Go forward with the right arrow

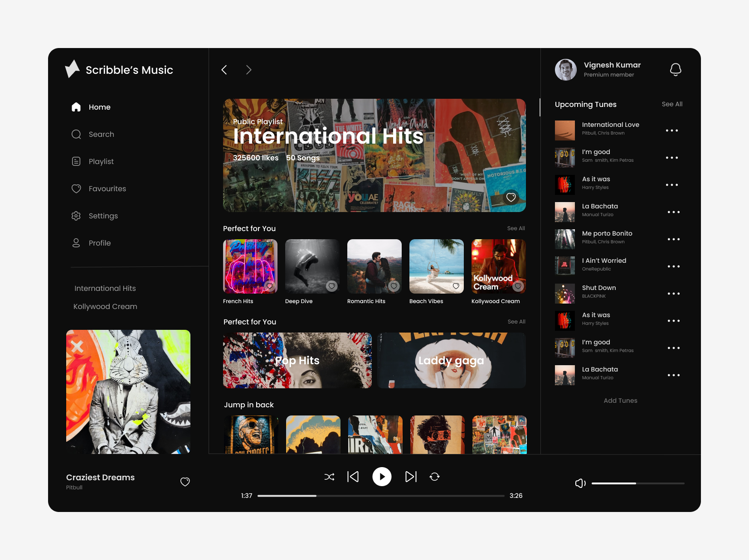tap(248, 70)
